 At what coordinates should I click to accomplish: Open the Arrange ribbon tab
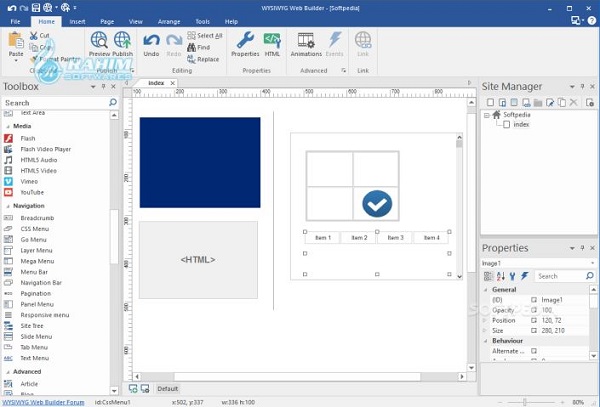tap(167, 21)
